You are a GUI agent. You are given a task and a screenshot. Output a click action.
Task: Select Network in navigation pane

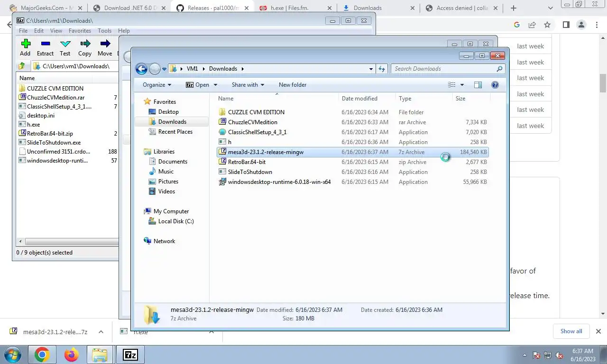coord(164,241)
